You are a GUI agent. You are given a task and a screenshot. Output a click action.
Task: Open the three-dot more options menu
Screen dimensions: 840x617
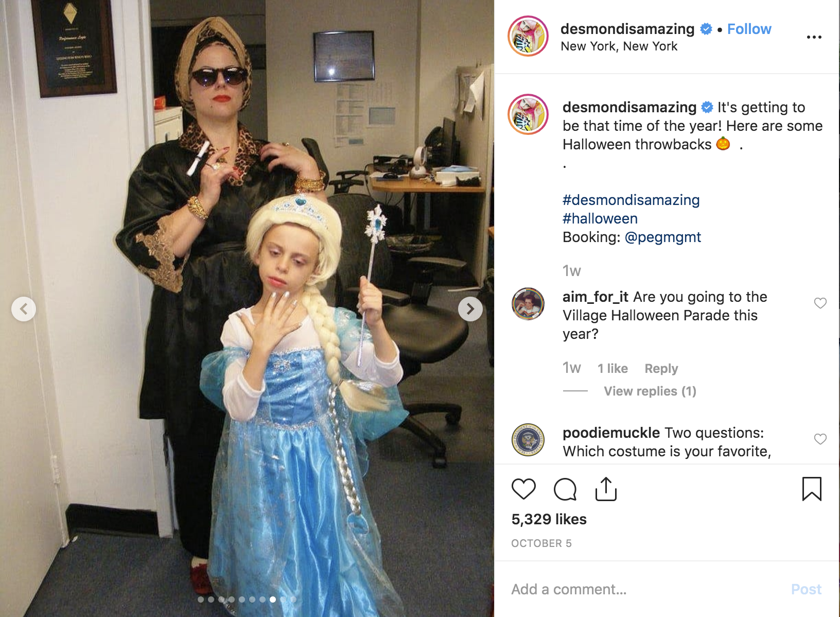[814, 37]
